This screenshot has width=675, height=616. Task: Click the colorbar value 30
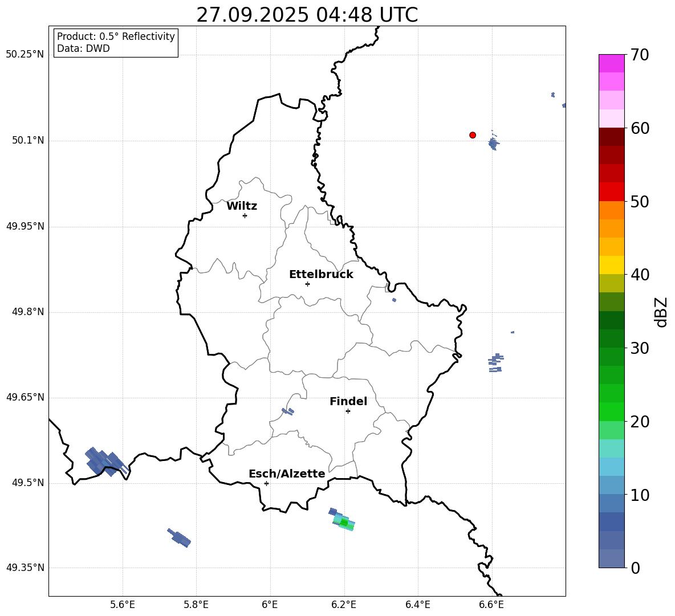pyautogui.click(x=640, y=348)
